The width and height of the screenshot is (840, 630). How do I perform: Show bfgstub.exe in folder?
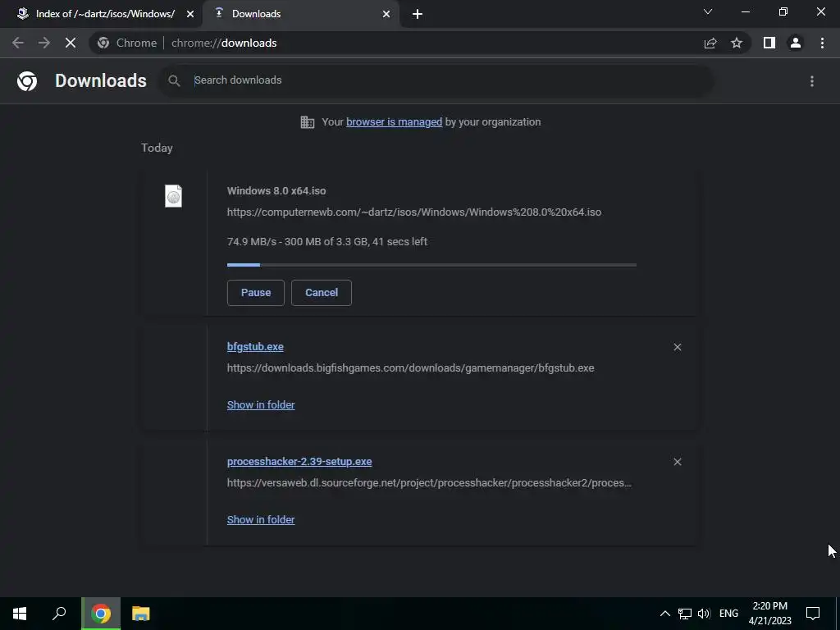[x=261, y=405]
